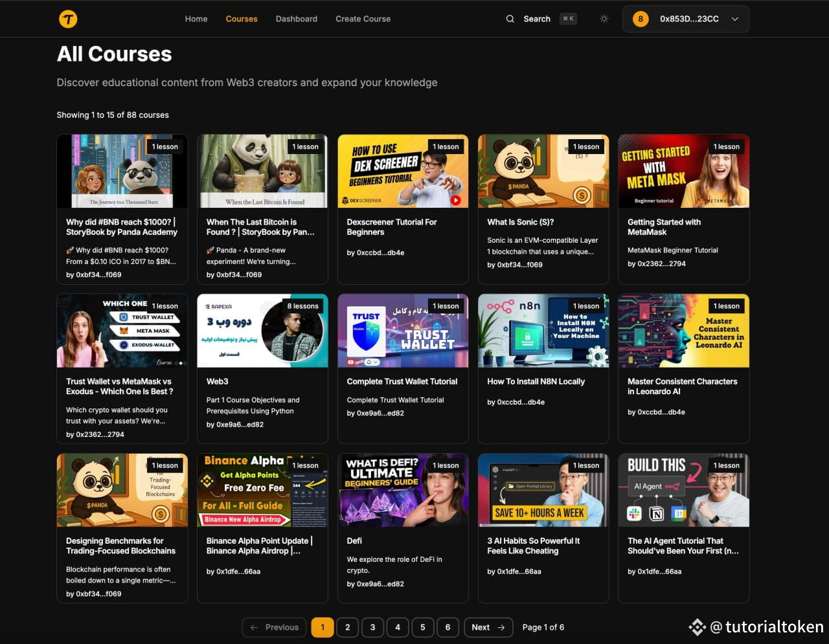Click the orange T logo icon
The image size is (829, 644).
pos(68,19)
